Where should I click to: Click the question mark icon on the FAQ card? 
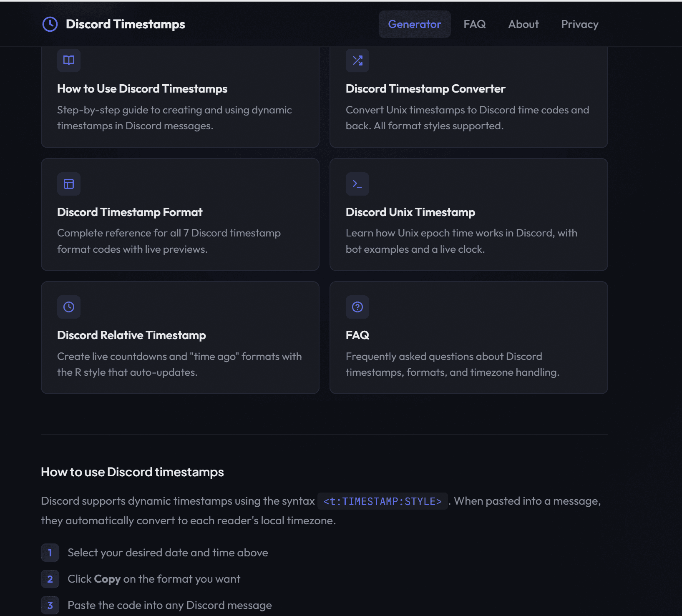coord(357,307)
